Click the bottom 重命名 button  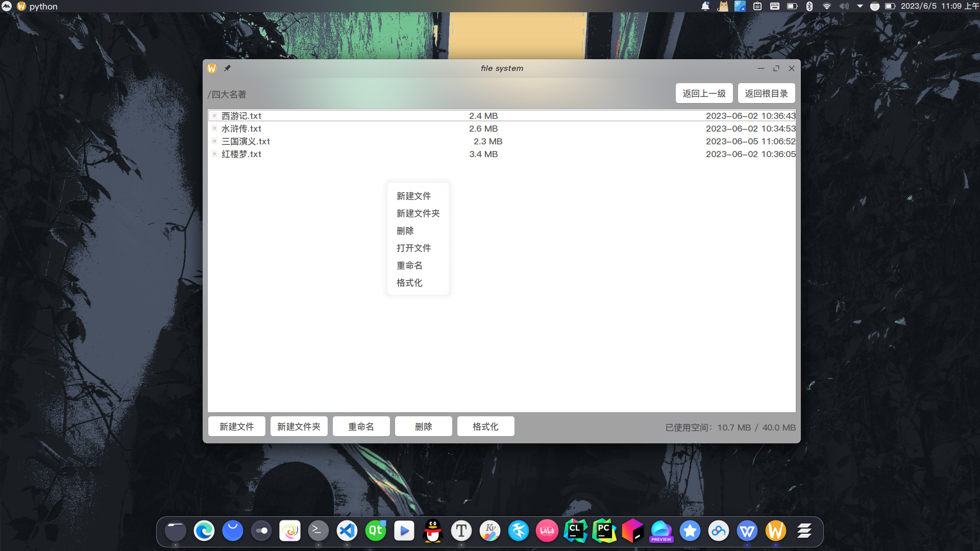point(361,427)
